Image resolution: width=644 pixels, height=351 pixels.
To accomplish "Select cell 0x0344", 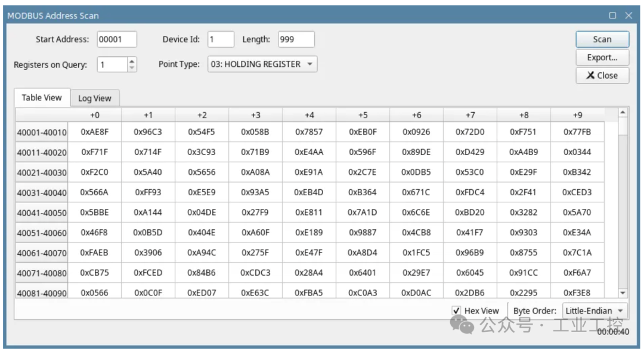I will click(x=577, y=152).
